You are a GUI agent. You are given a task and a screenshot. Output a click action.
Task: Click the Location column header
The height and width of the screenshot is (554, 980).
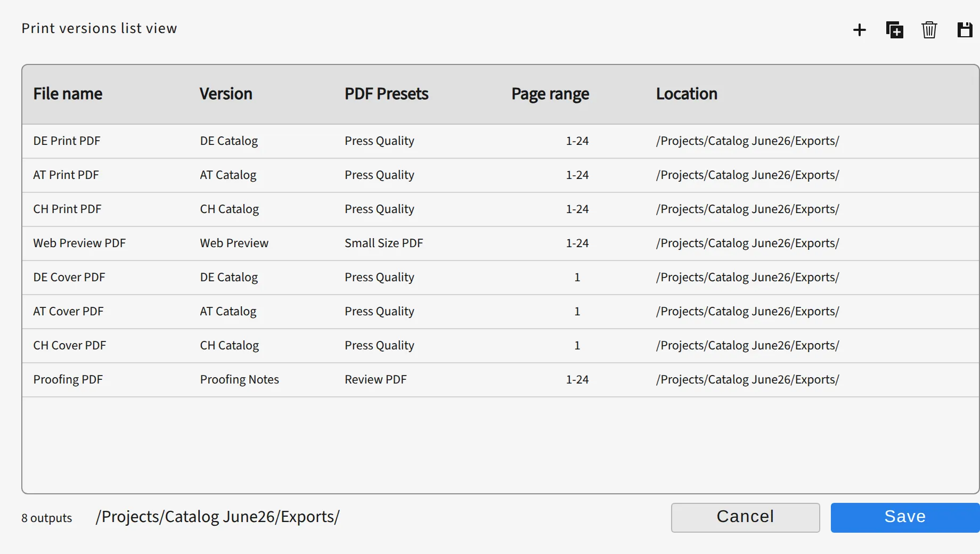click(687, 94)
